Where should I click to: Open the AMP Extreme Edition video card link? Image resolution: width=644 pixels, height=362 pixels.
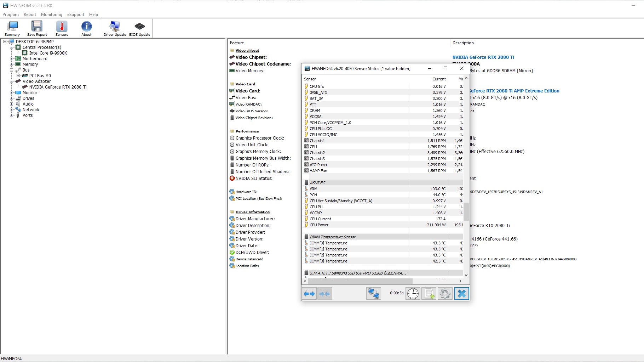click(x=514, y=91)
